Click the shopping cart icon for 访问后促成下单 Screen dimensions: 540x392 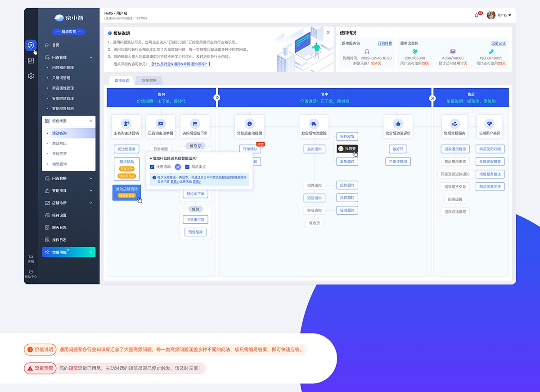click(195, 123)
